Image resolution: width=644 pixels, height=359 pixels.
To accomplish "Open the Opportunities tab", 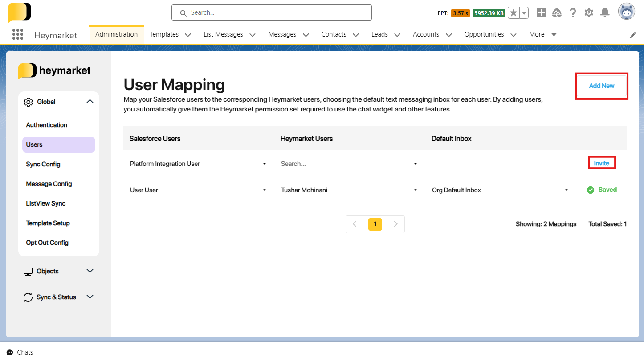I will (484, 34).
